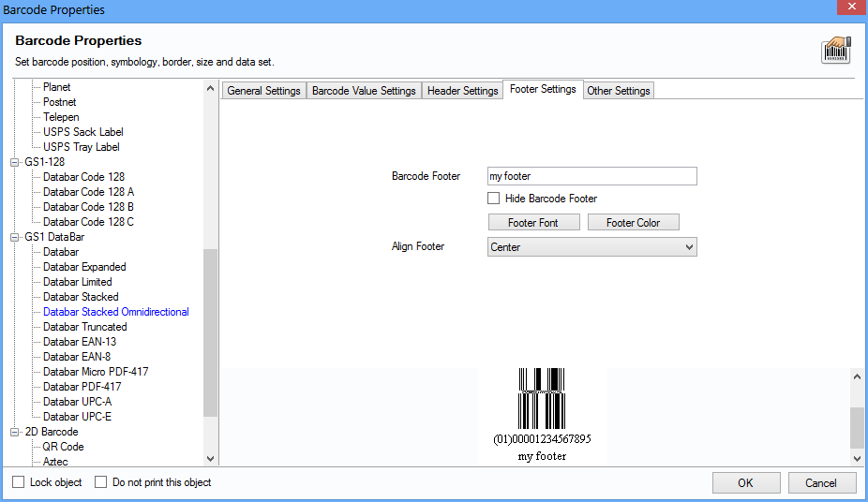Image resolution: width=868 pixels, height=502 pixels.
Task: Enable Hide Barcode Footer checkbox
Action: click(493, 198)
